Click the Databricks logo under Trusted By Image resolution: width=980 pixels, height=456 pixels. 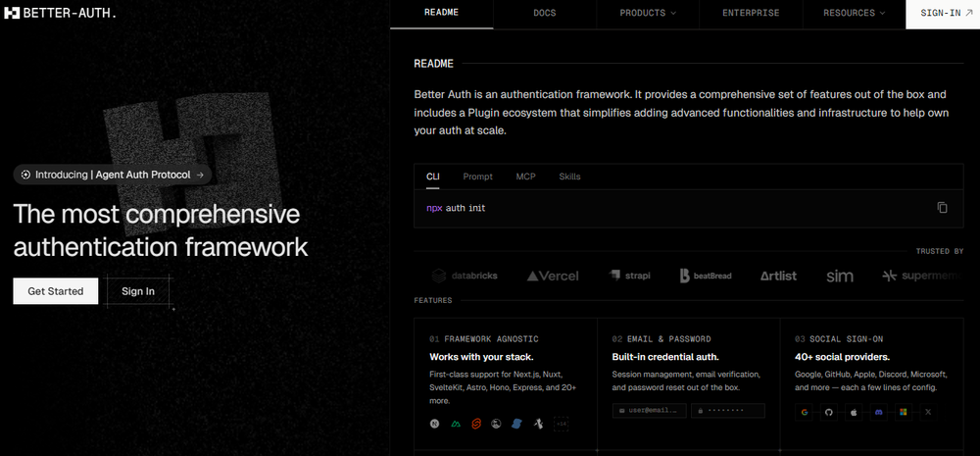[465, 276]
